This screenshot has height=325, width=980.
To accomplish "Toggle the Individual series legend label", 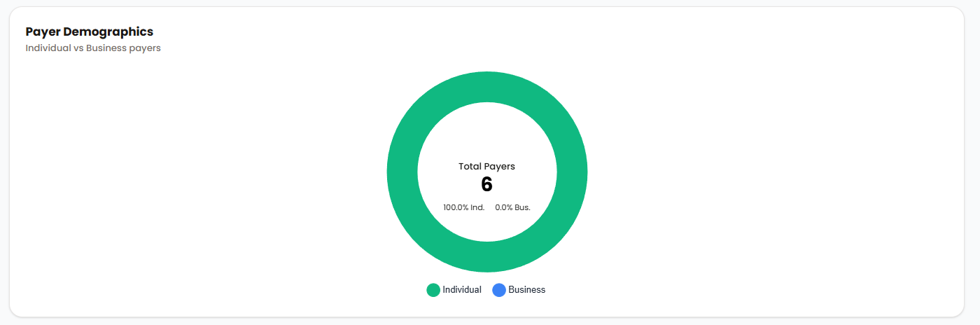I will 462,290.
